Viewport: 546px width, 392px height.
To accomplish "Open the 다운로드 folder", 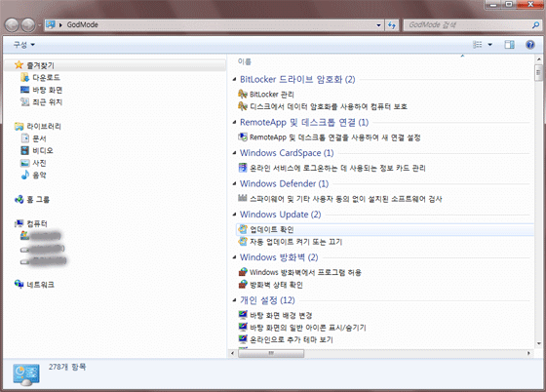I will pyautogui.click(x=46, y=77).
